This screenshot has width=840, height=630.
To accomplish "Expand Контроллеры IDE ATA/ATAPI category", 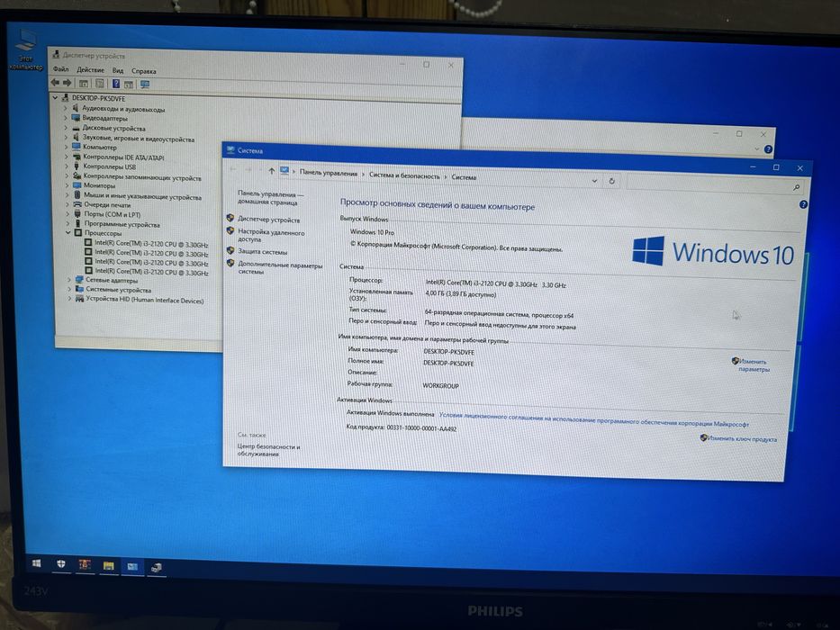I will coord(67,157).
